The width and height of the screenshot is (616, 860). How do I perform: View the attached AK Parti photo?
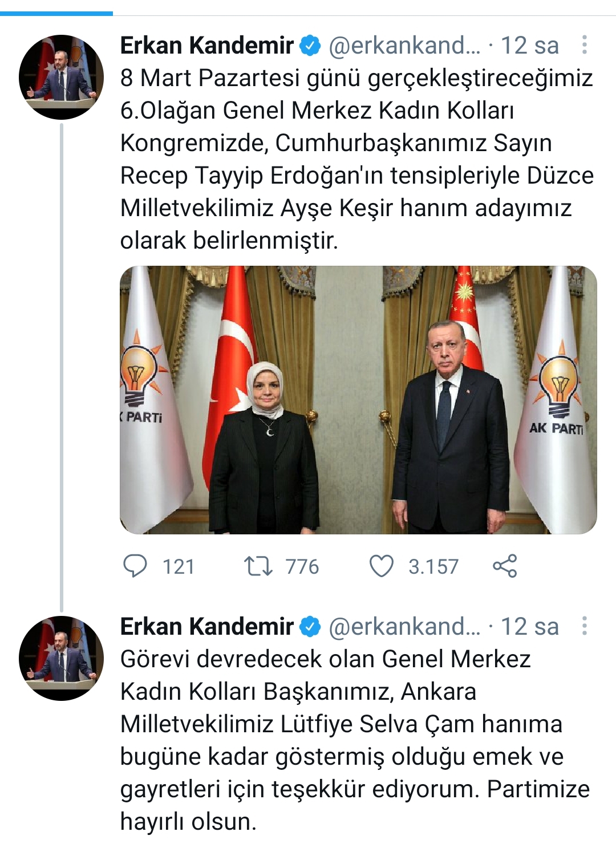coord(358,400)
